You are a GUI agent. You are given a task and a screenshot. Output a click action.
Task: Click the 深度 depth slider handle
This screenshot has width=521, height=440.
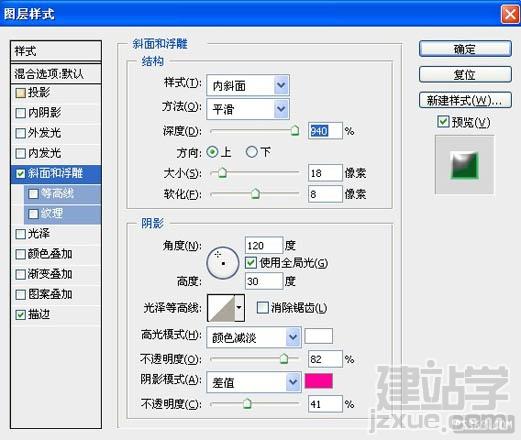tap(295, 130)
